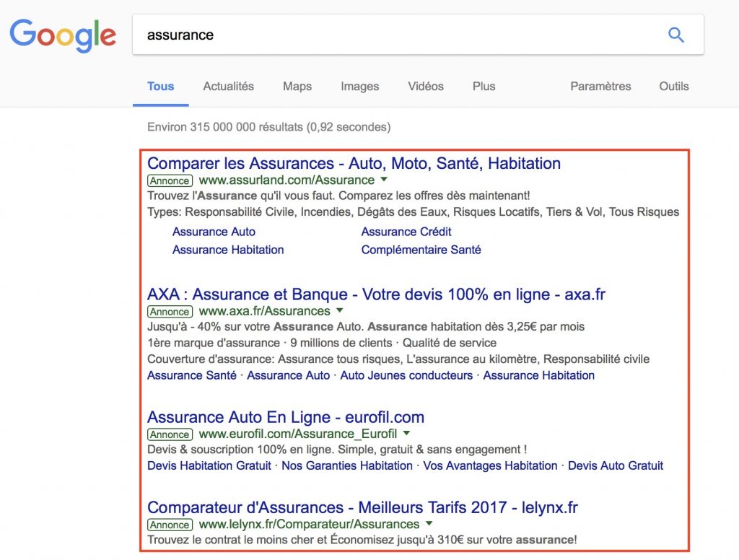739x560 pixels.
Task: Click Assurance Habitation link in AXA ad
Action: point(538,375)
